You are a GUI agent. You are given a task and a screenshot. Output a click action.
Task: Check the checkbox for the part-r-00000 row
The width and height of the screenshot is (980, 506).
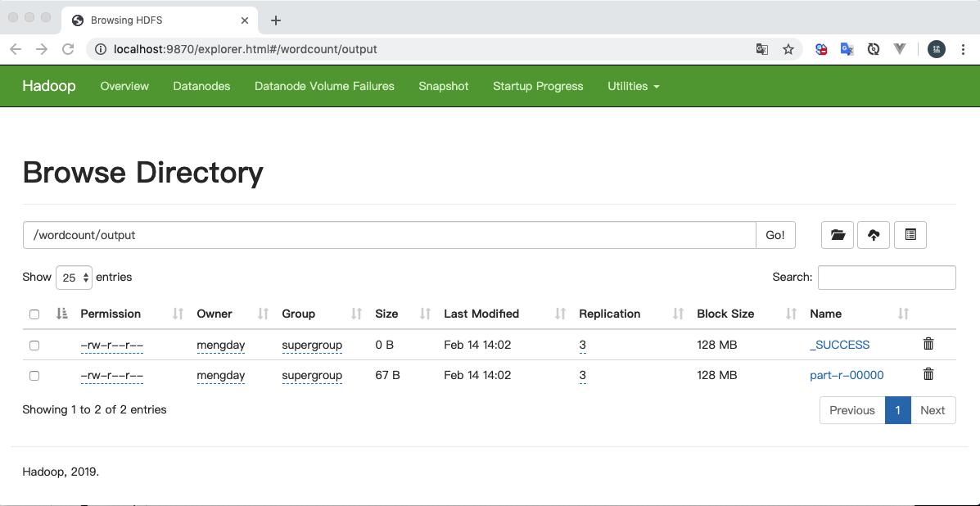(34, 375)
